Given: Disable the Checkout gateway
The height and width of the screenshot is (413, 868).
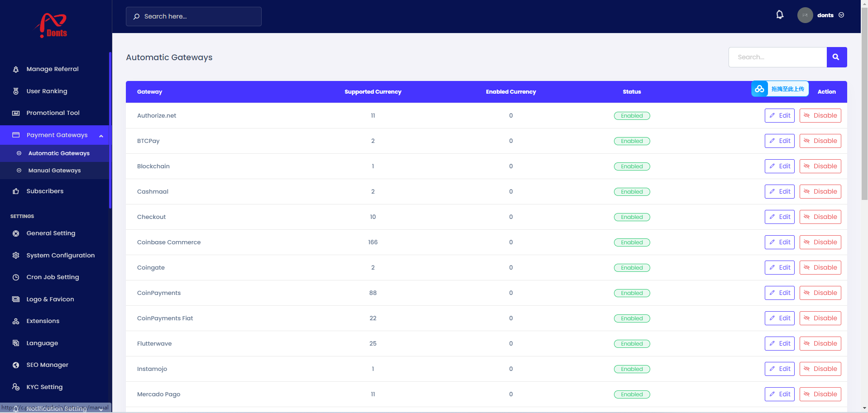Looking at the screenshot, I should click(820, 217).
